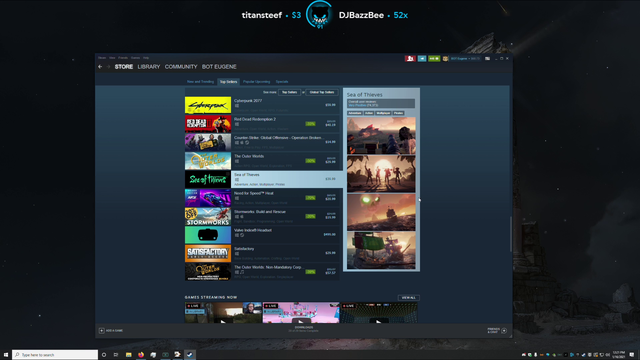The height and width of the screenshot is (360, 640).
Task: Open Stormworks Build and Rescue thumbnail
Action: [208, 216]
